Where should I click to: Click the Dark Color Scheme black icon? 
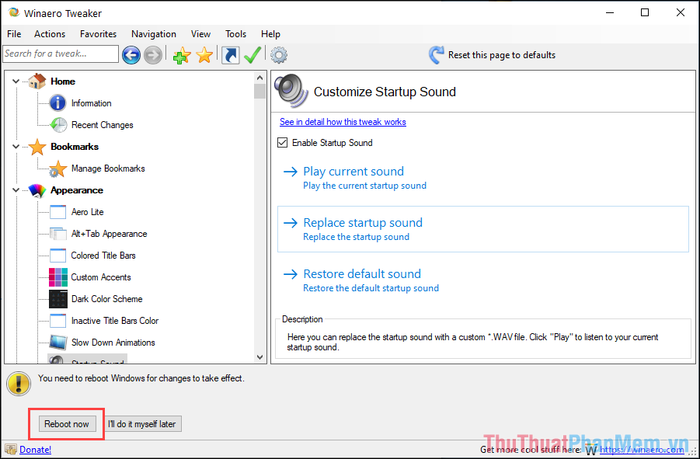(58, 299)
